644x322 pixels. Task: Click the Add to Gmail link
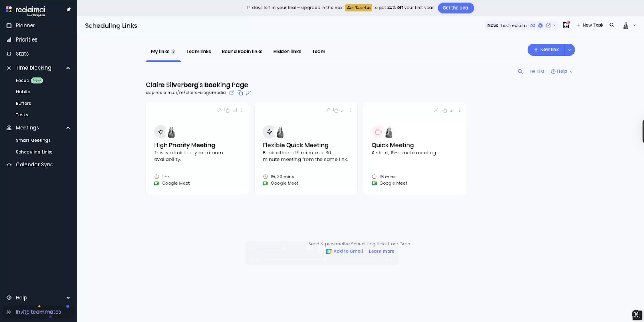pyautogui.click(x=348, y=251)
